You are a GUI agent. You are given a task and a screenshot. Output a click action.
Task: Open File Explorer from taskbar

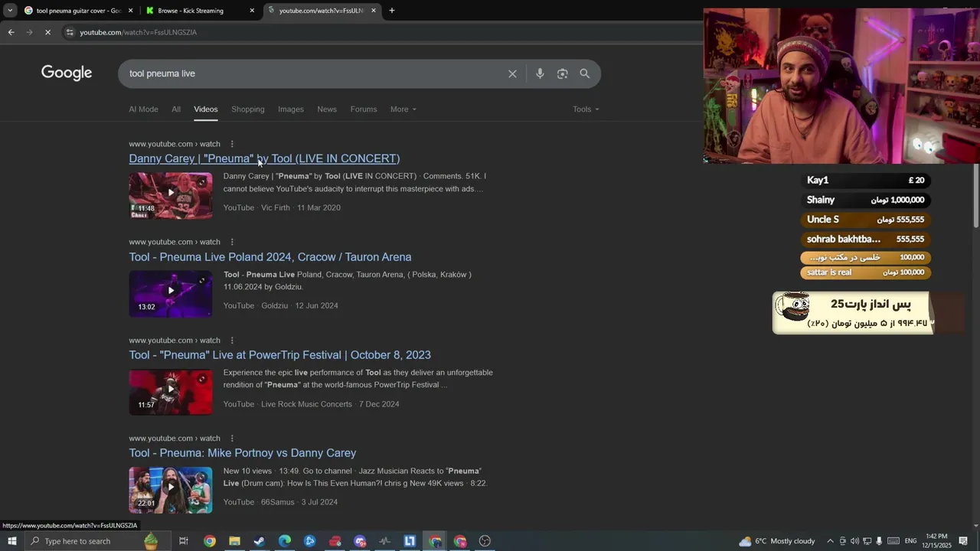point(234,541)
